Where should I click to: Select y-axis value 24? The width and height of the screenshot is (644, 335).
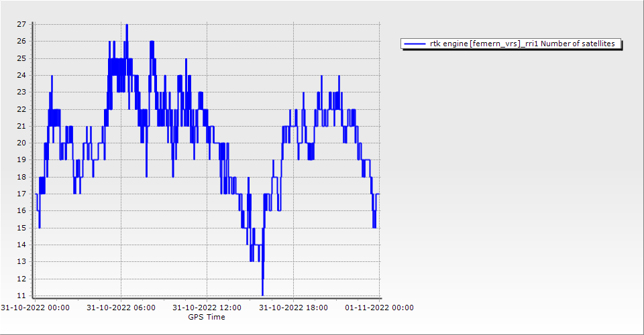tap(21, 75)
